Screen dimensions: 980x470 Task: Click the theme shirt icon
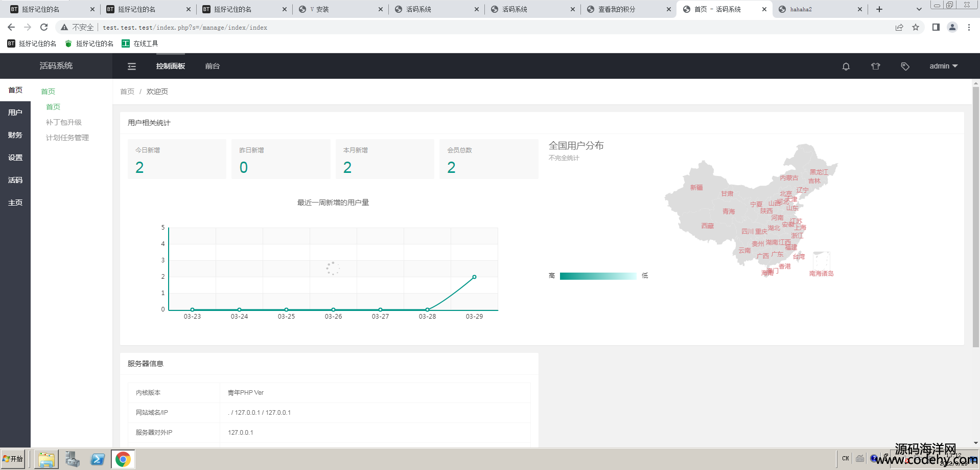coord(876,66)
